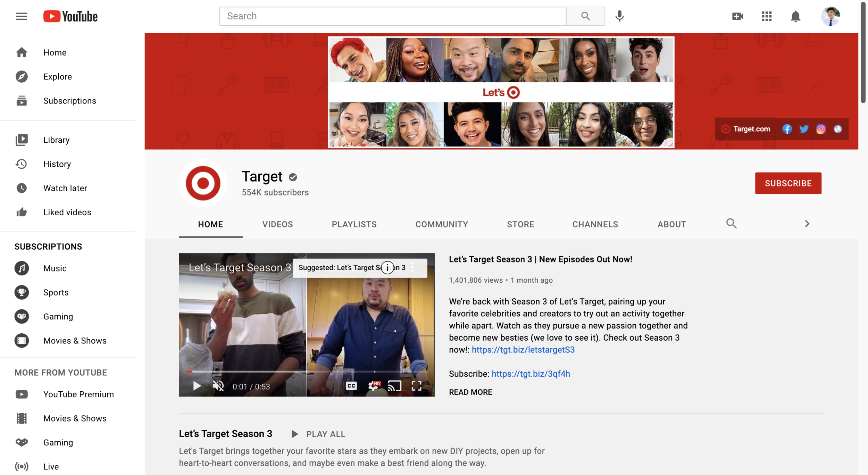Screen dimensions: 868x475
Task: Click the Target channel avatar logo
Action: [x=203, y=183]
